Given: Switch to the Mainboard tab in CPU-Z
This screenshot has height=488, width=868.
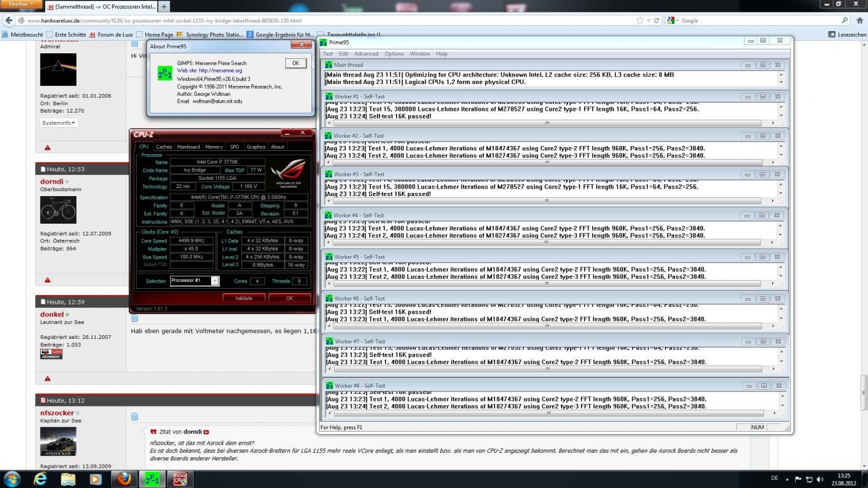Looking at the screenshot, I should click(188, 147).
